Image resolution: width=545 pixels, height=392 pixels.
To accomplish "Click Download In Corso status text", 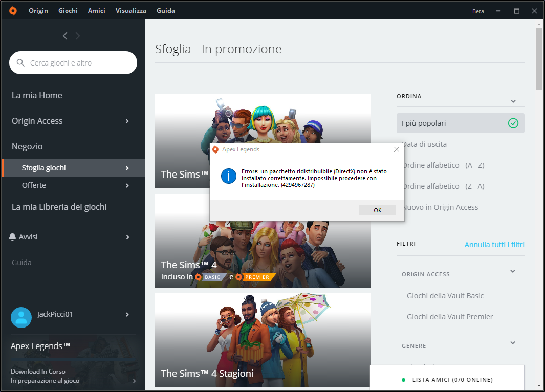I will (x=38, y=372).
